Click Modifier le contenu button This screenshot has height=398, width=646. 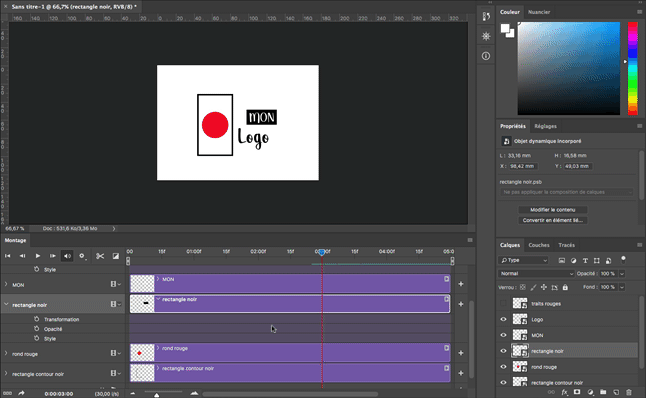552,210
